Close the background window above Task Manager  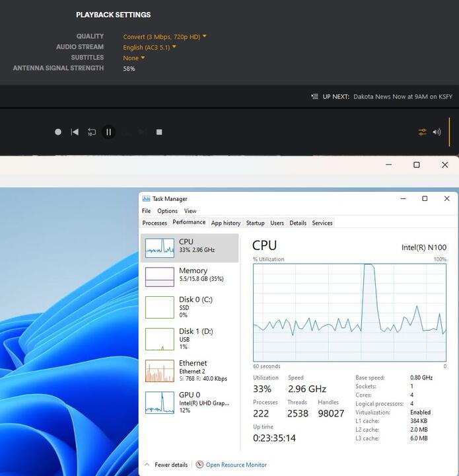tap(444, 165)
